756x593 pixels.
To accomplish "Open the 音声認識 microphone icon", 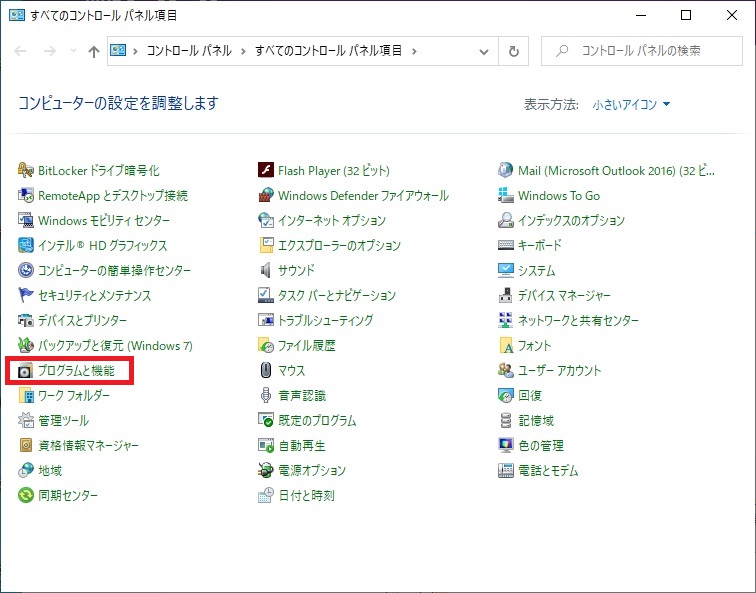I will pos(266,395).
